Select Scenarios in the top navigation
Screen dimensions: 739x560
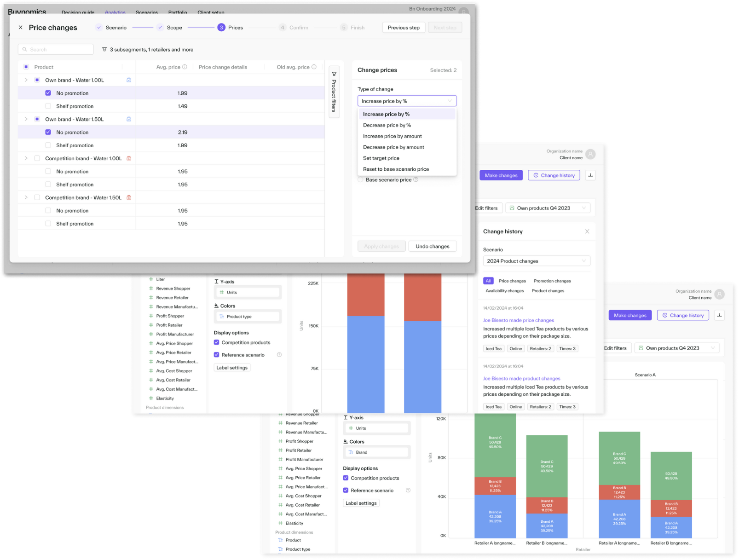click(x=146, y=12)
